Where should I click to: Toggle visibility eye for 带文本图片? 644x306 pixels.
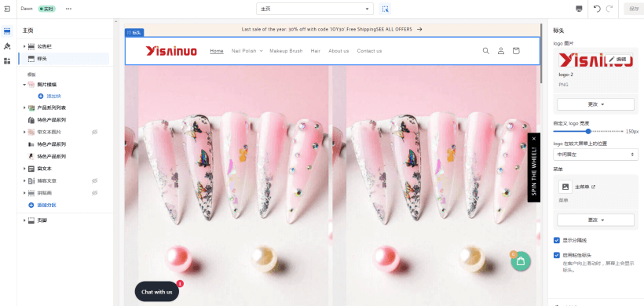94,132
